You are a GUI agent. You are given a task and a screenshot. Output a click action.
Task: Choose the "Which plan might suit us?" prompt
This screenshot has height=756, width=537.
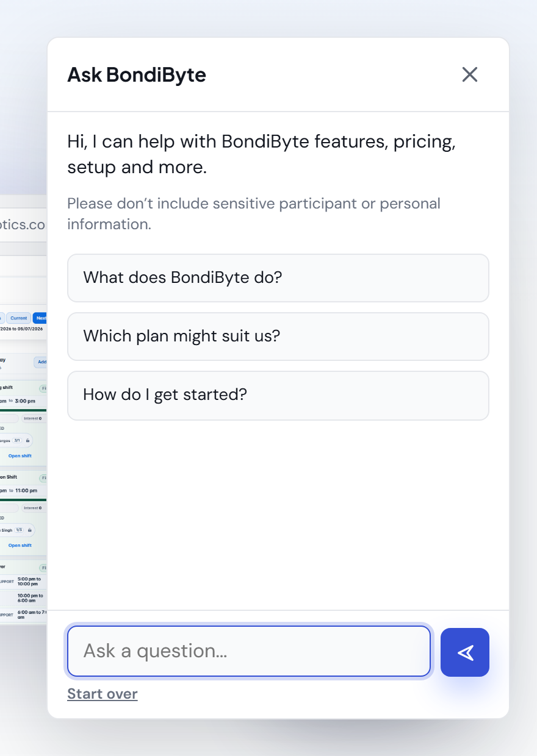click(278, 337)
